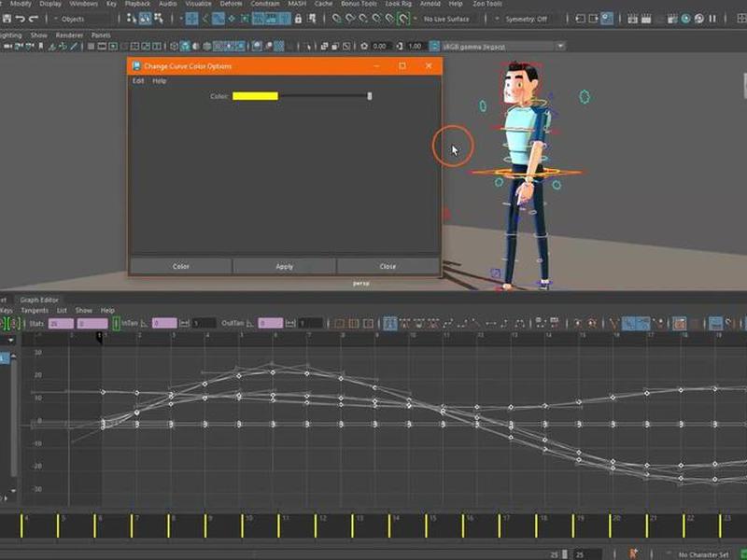Click the viewport bookmark icon
The image size is (747, 560).
tap(40, 46)
